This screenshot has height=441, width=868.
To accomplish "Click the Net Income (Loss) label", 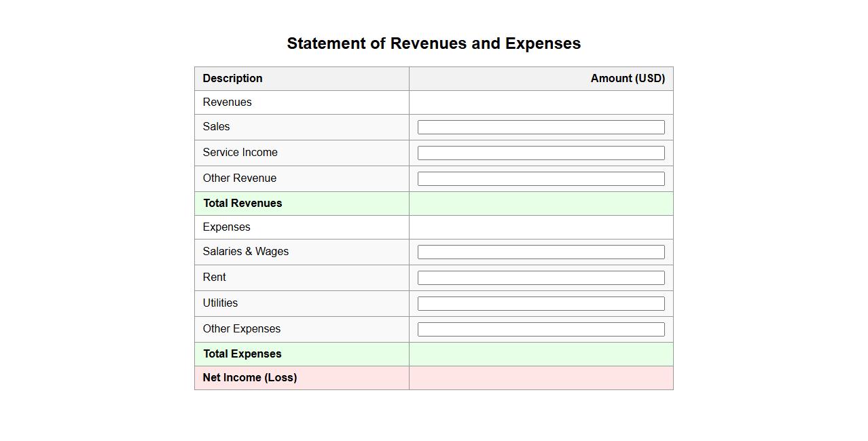I will pos(249,378).
